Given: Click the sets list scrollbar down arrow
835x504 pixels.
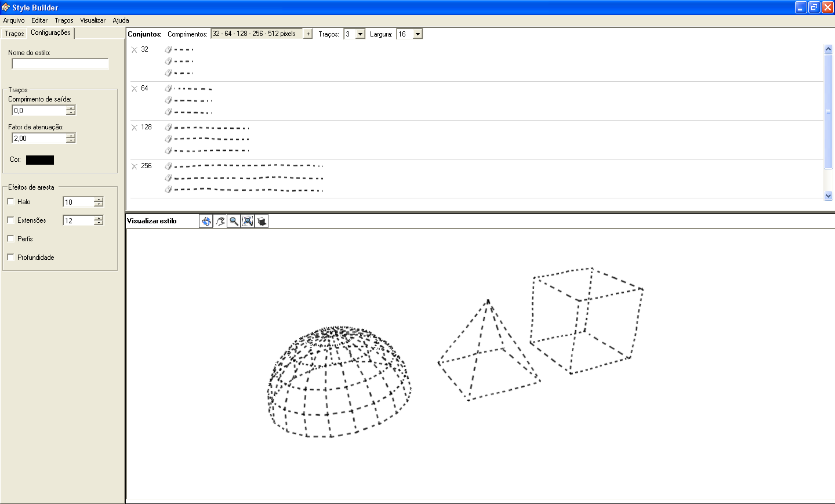Looking at the screenshot, I should coord(828,195).
